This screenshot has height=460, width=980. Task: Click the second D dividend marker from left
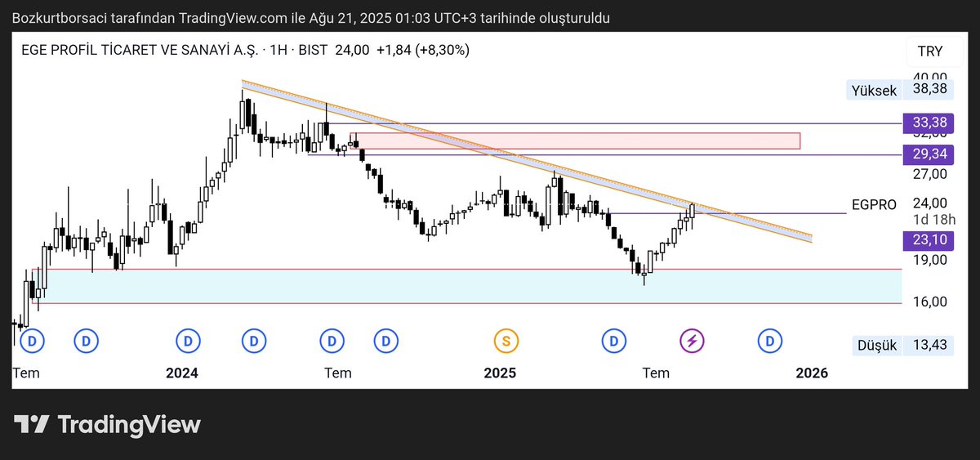point(86,341)
